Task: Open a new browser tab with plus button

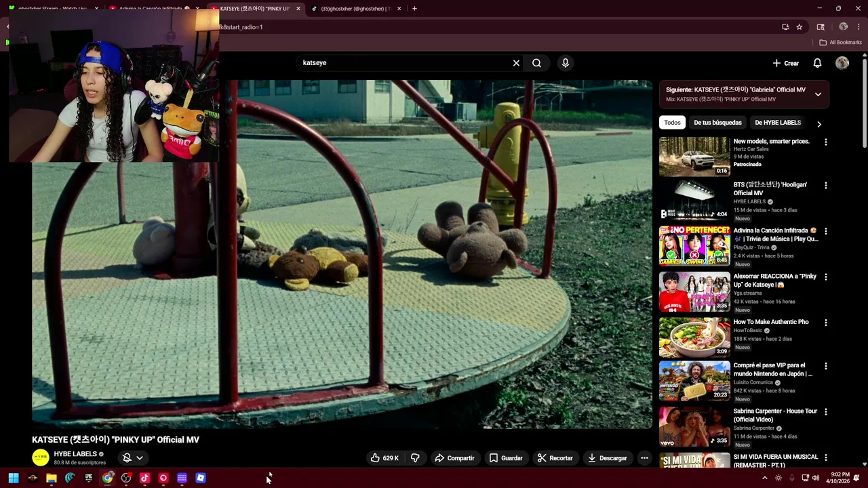Action: [x=414, y=9]
